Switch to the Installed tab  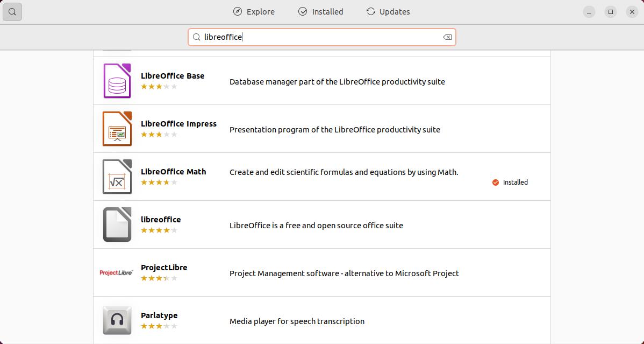pos(320,11)
